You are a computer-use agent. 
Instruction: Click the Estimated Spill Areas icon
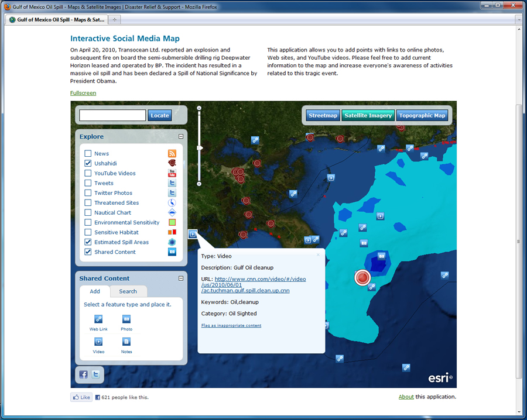click(172, 242)
